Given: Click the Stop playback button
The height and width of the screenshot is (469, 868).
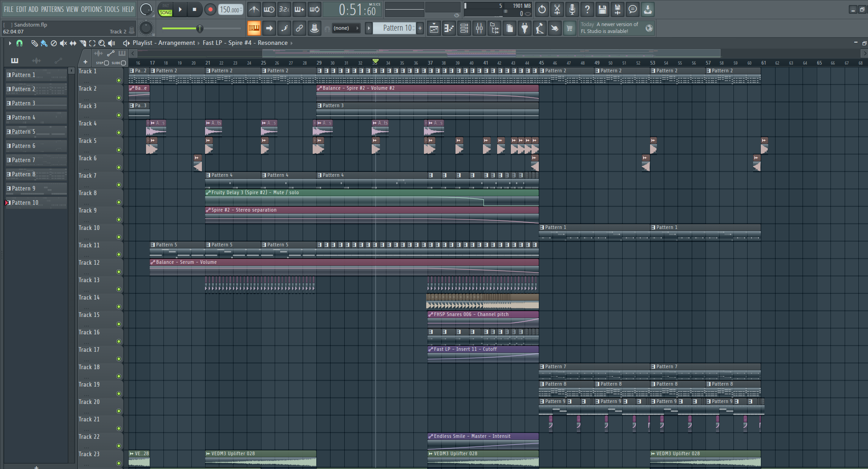Looking at the screenshot, I should click(x=195, y=9).
